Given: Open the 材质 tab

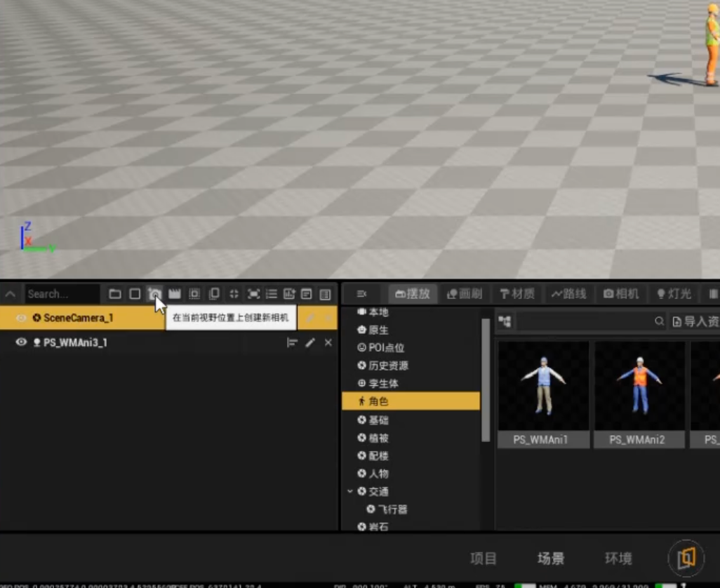Looking at the screenshot, I should coord(517,294).
